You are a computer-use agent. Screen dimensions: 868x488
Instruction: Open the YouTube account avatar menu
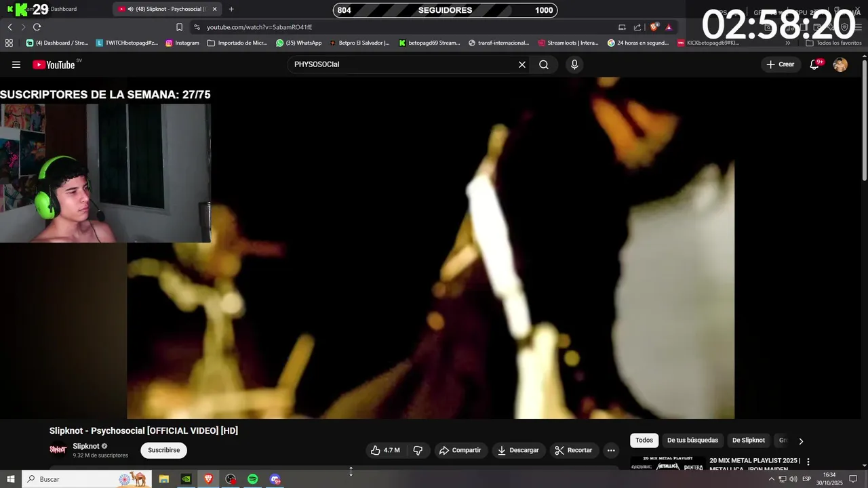pyautogui.click(x=840, y=64)
